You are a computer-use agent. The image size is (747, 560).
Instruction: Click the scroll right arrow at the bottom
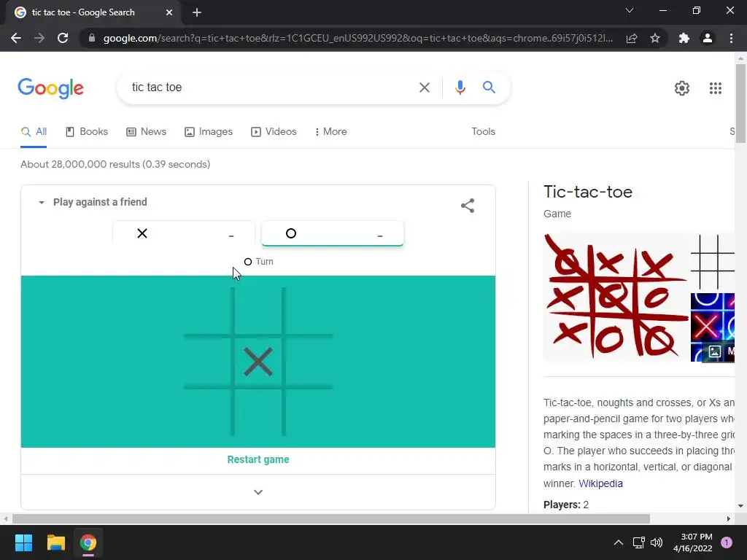[x=729, y=518]
